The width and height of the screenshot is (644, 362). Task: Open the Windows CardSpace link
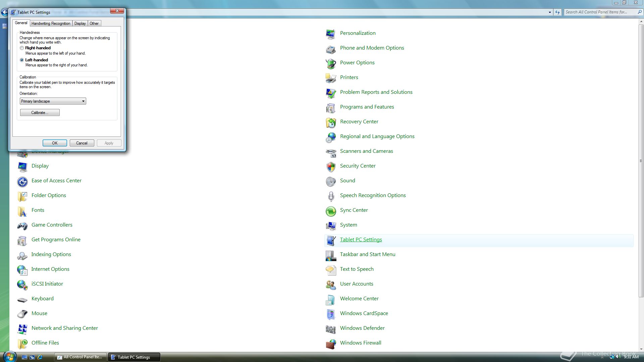(364, 313)
